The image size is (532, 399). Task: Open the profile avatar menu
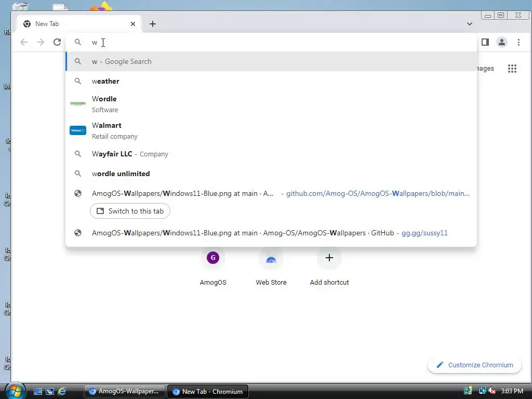(502, 42)
